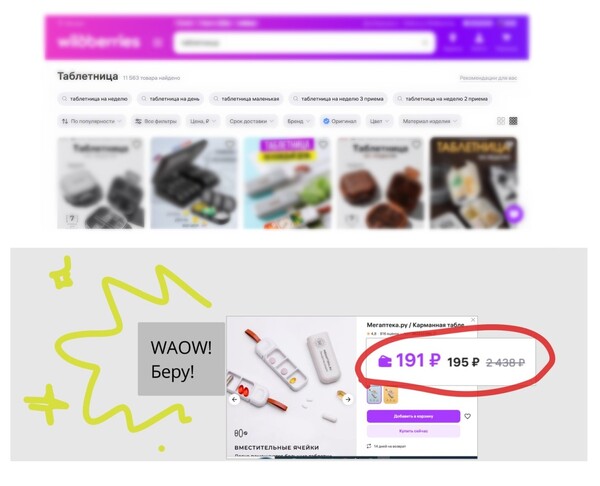Switch to the small-tile grid view icon
This screenshot has height=486, width=600.
click(x=514, y=121)
